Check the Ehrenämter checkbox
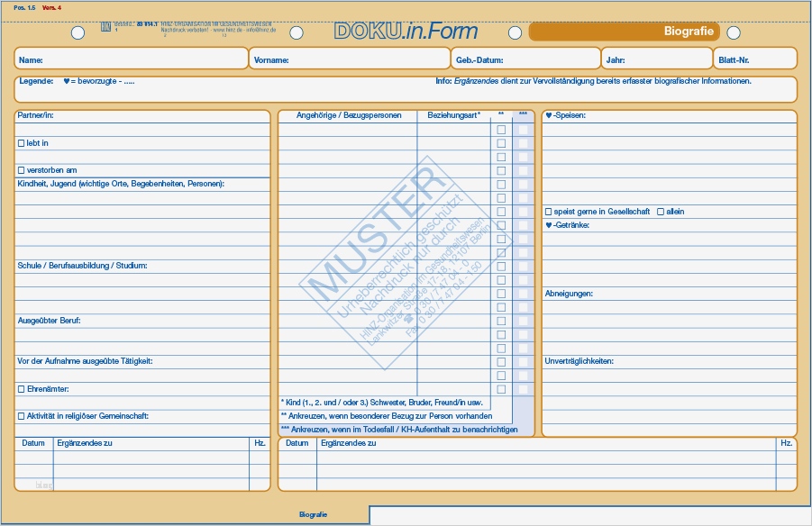The image size is (812, 526). click(x=22, y=389)
